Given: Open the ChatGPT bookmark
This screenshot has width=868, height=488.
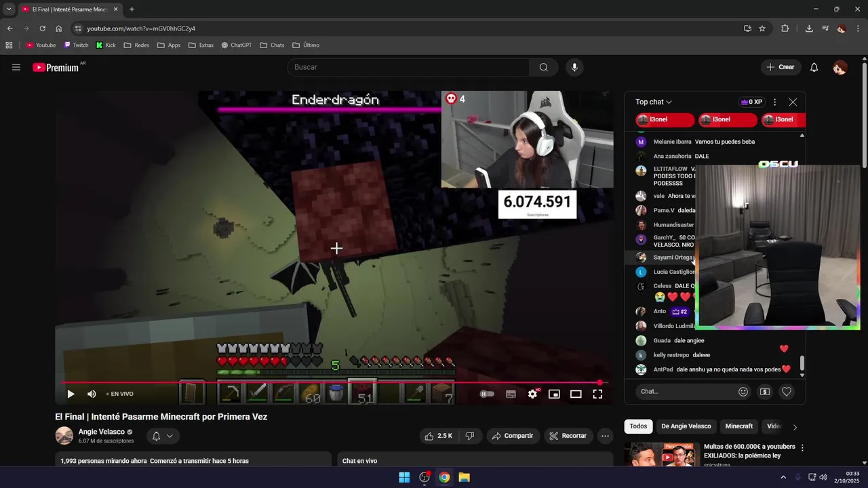Looking at the screenshot, I should coord(236,45).
